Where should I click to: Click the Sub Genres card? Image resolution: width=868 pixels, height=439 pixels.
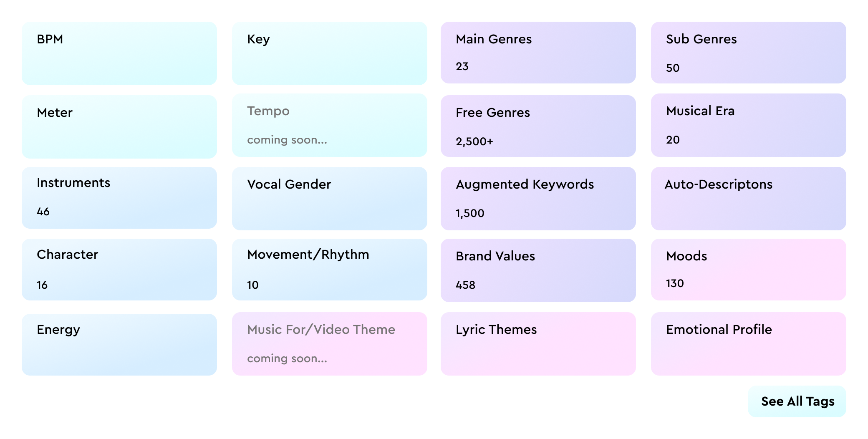[749, 53]
